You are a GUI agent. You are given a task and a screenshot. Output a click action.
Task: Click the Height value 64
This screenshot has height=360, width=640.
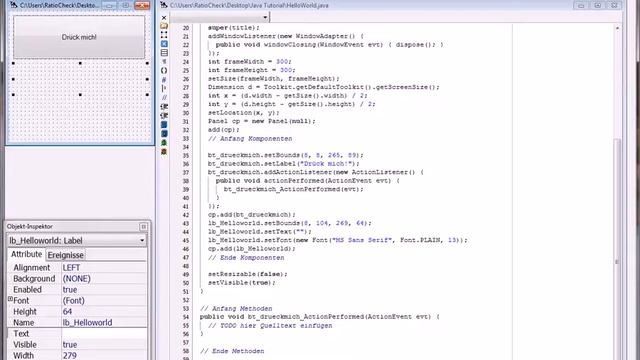tap(67, 312)
